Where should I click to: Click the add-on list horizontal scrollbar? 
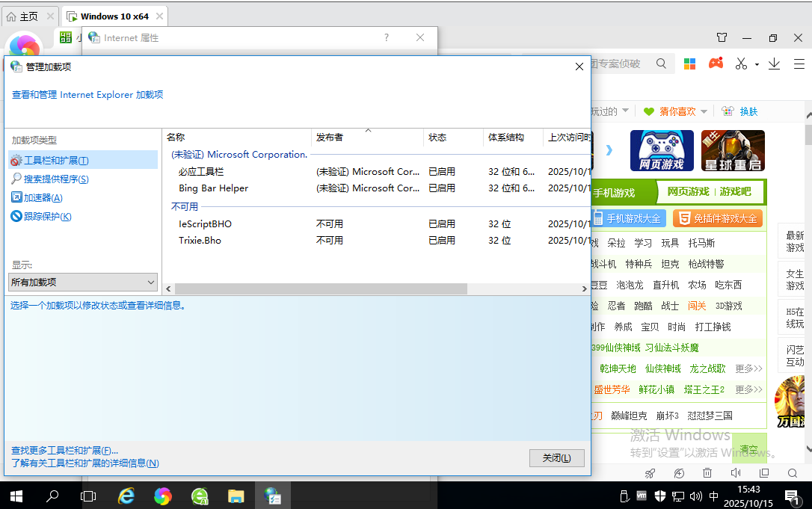pos(322,289)
